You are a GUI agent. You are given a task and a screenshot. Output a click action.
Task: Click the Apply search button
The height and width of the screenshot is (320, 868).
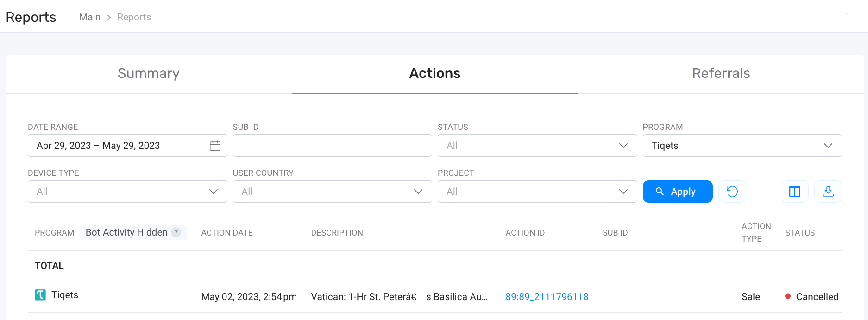tap(677, 192)
